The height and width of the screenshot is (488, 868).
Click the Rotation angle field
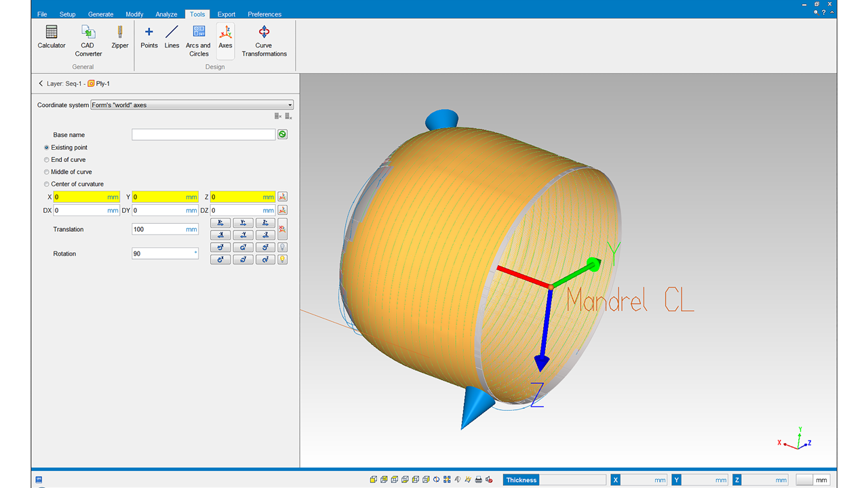click(163, 253)
